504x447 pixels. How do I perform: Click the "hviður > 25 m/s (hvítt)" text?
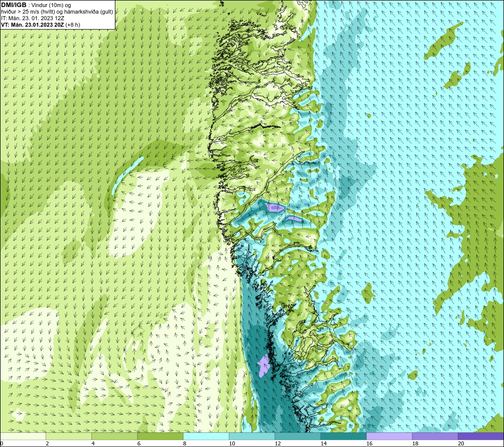click(x=29, y=12)
